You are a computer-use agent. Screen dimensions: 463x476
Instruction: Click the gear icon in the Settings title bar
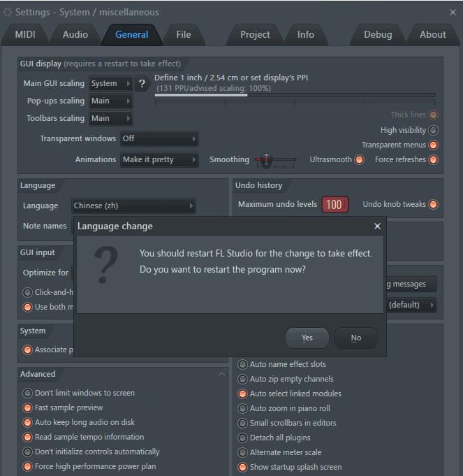[8, 13]
